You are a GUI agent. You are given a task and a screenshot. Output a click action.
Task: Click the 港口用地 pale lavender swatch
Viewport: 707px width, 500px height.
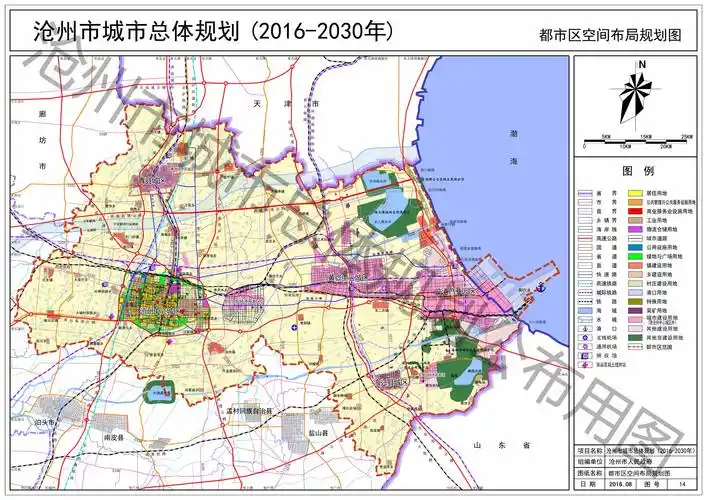click(634, 293)
